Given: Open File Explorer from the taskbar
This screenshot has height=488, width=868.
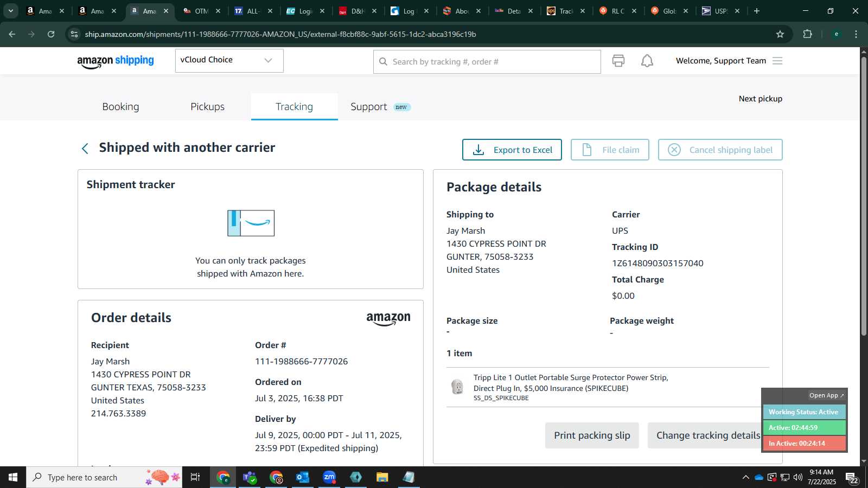Looking at the screenshot, I should click(382, 477).
